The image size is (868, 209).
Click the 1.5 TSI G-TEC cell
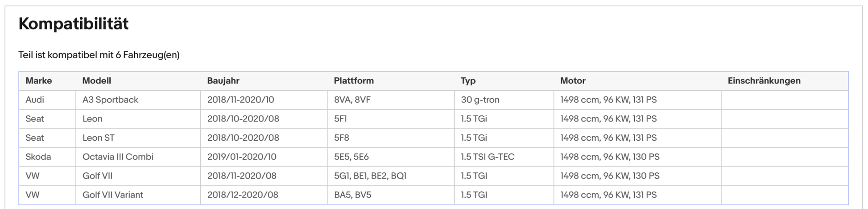tap(488, 157)
